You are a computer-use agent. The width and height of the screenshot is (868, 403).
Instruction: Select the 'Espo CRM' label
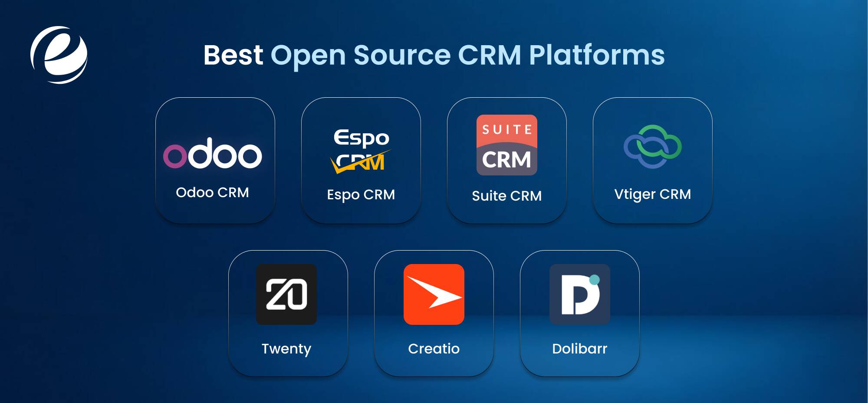(x=361, y=195)
